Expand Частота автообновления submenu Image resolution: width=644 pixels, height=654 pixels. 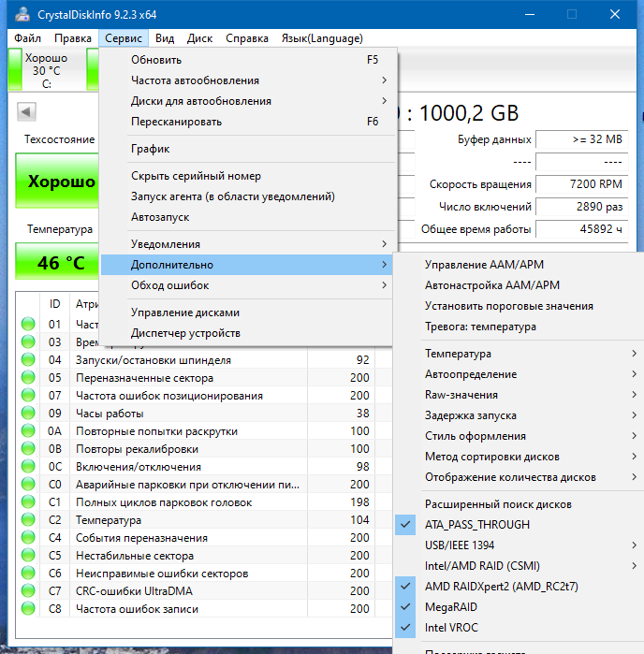click(x=246, y=80)
